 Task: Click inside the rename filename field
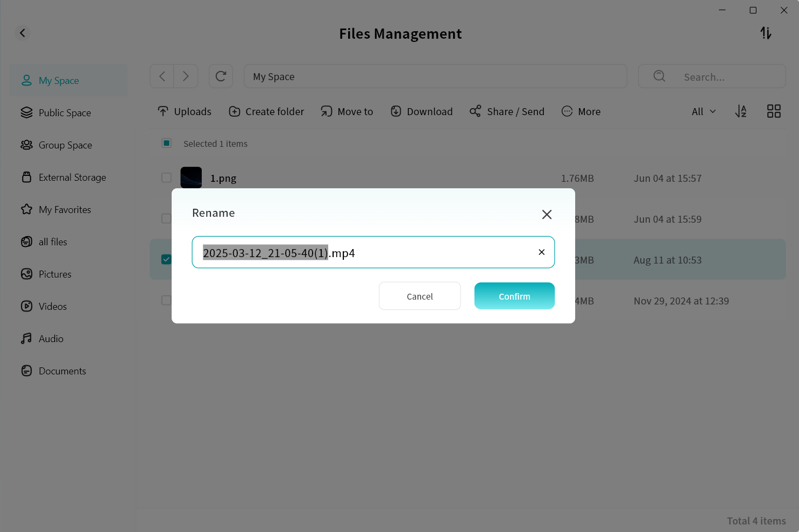click(430, 253)
